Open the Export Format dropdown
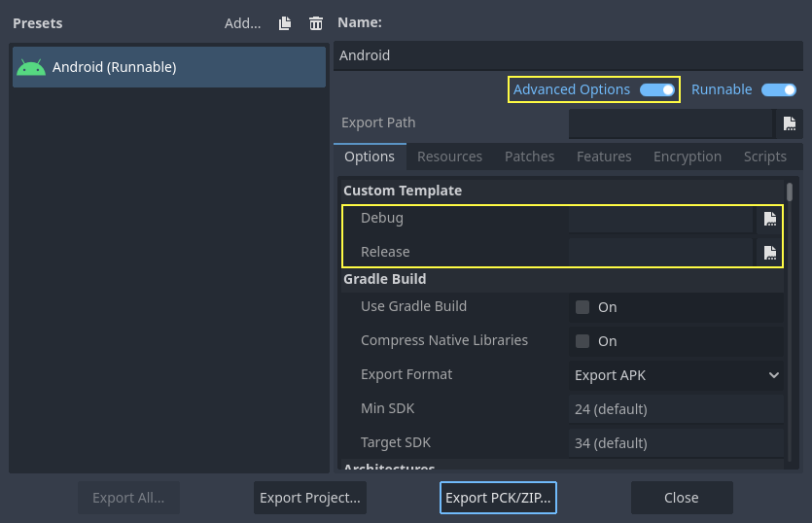The width and height of the screenshot is (812, 523). [x=677, y=375]
